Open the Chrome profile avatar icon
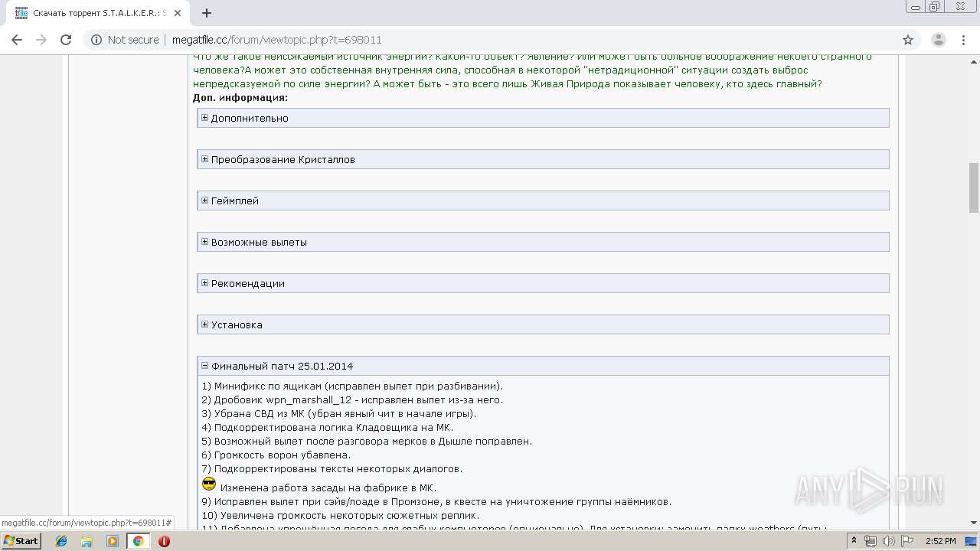980x551 pixels. (x=938, y=40)
